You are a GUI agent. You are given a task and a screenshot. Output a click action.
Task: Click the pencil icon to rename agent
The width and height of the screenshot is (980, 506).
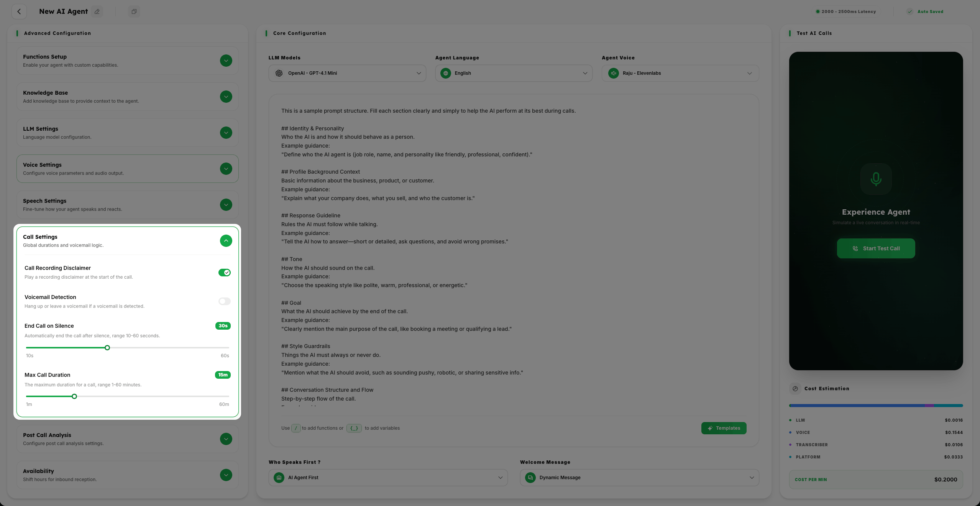[x=97, y=11]
